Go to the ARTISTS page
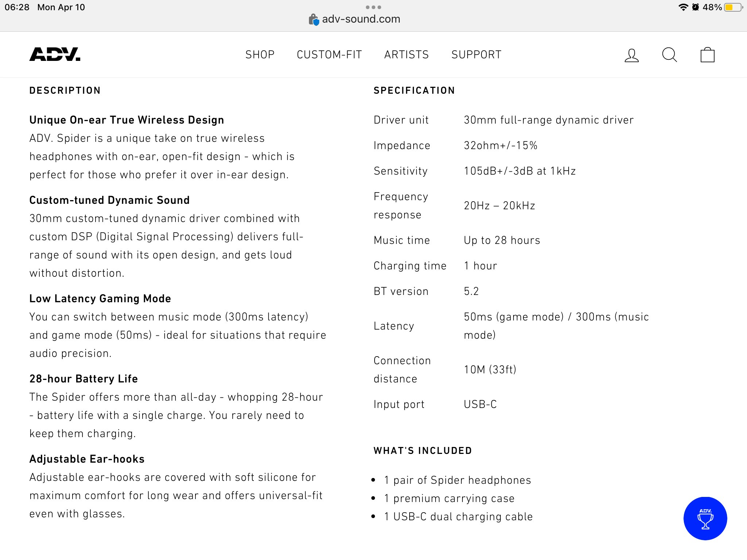The width and height of the screenshot is (747, 560). click(406, 55)
